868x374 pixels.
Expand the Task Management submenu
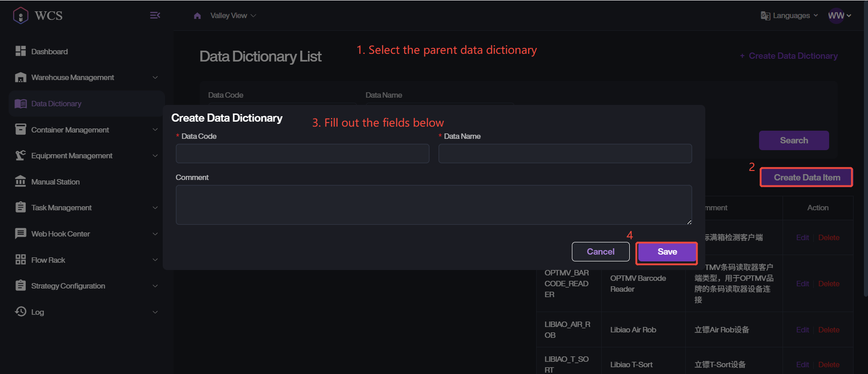pyautogui.click(x=155, y=208)
